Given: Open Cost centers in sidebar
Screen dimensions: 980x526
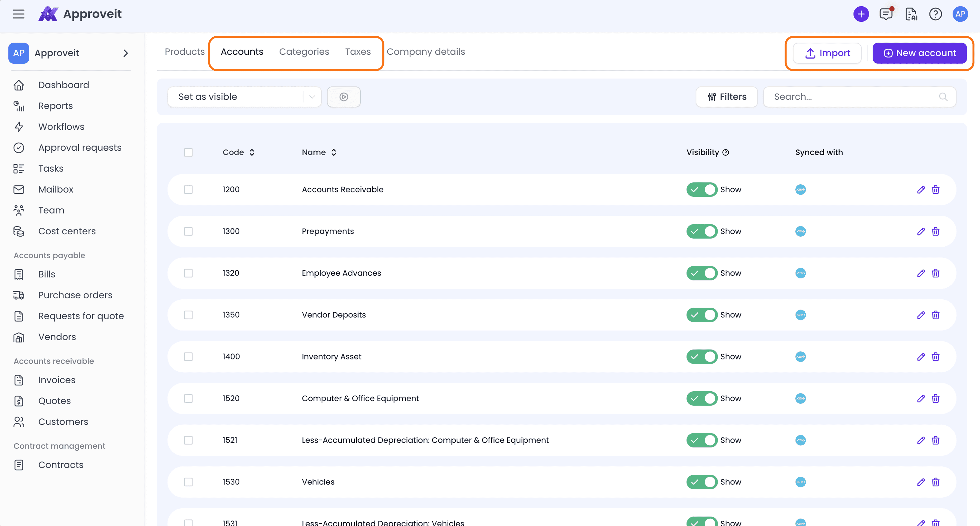Looking at the screenshot, I should point(67,231).
